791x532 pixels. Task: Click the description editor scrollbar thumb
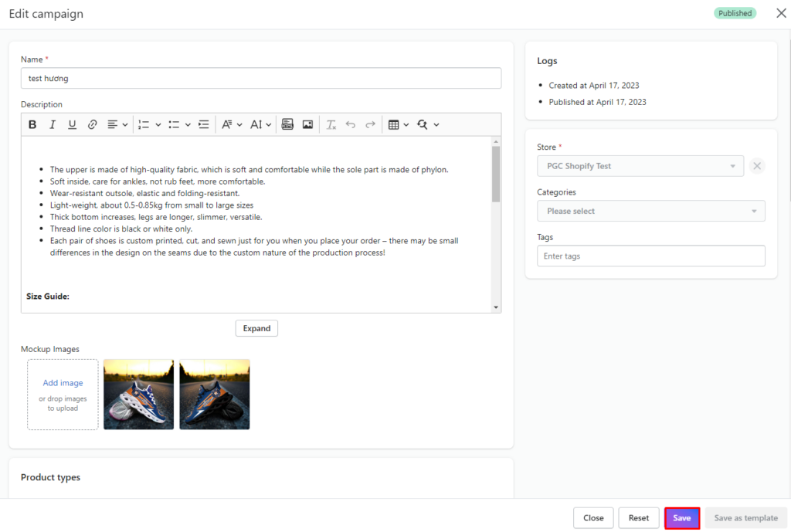pyautogui.click(x=496, y=174)
